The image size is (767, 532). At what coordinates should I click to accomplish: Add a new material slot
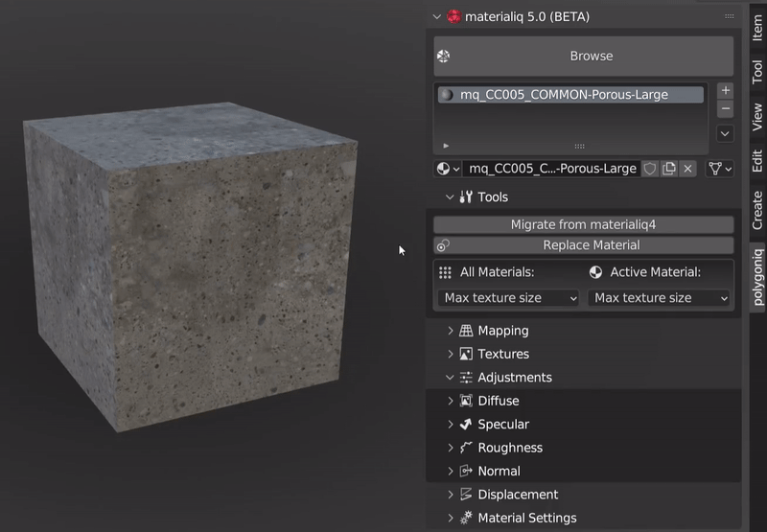(x=725, y=90)
